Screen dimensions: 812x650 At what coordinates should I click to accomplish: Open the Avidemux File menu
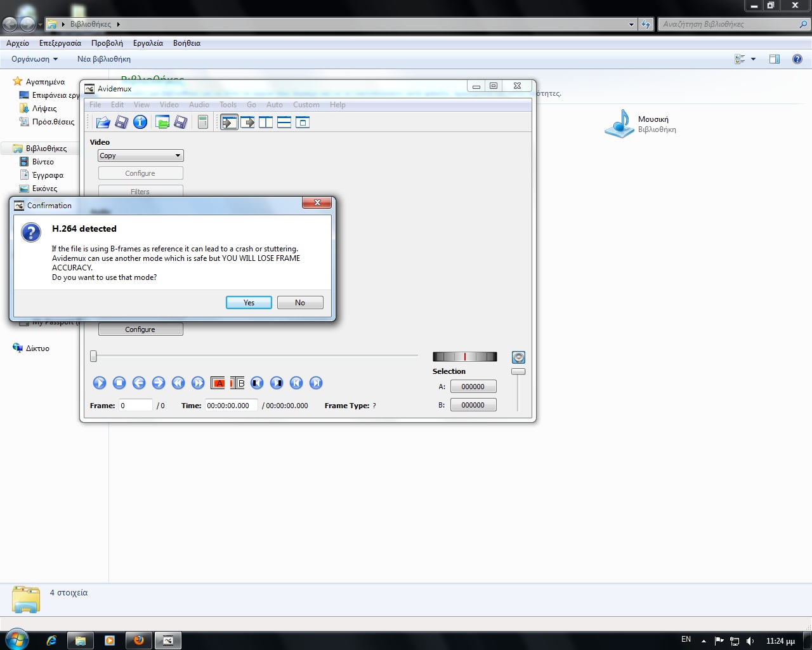point(95,105)
